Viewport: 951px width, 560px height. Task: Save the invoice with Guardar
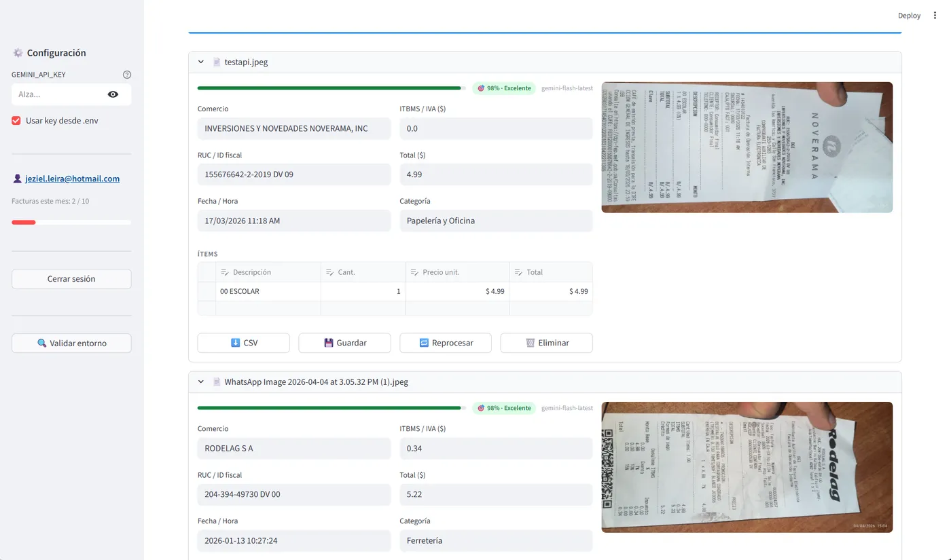coord(344,343)
